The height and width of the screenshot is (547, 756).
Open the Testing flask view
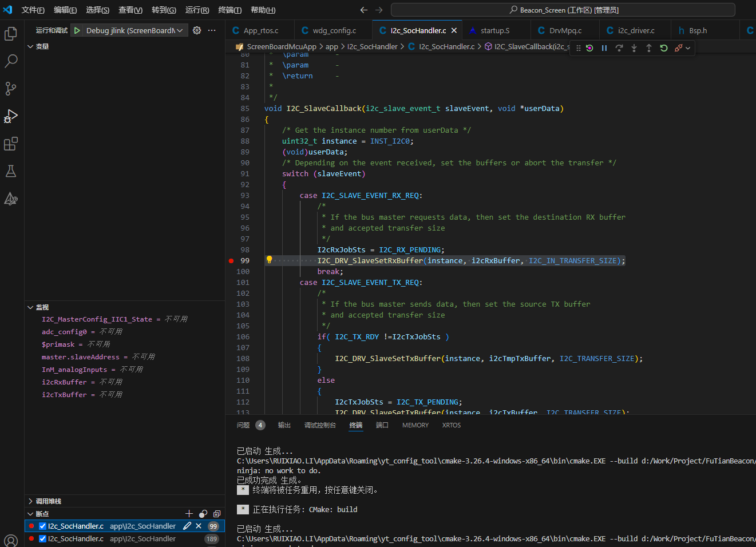pos(11,171)
